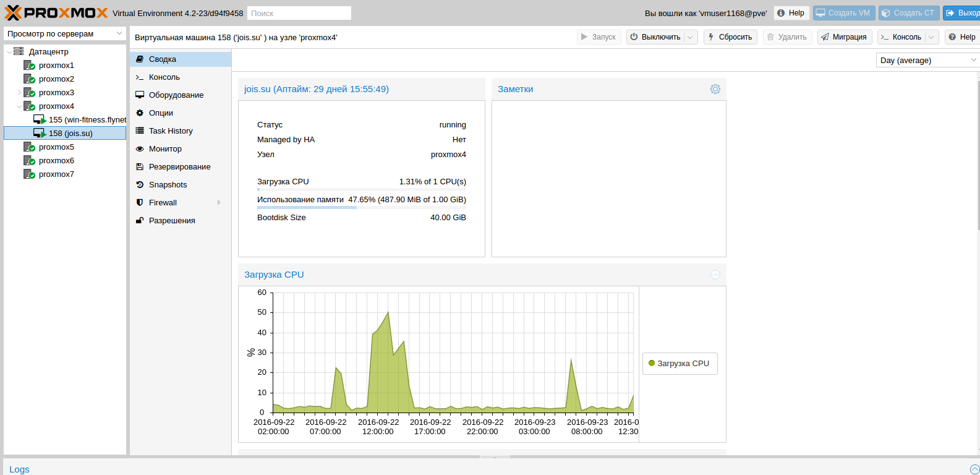Select tree row 158 (jois.su)
This screenshot has height=475, width=980.
[65, 133]
